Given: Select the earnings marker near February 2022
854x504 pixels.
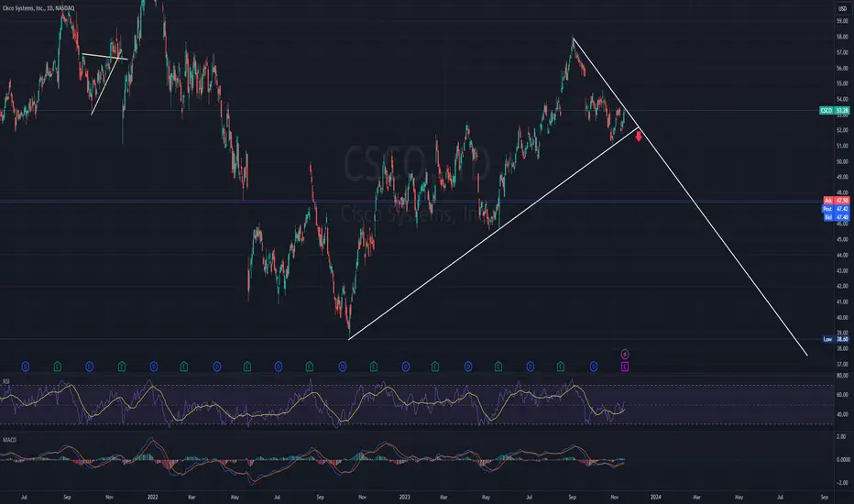Looking at the screenshot, I should click(x=184, y=367).
